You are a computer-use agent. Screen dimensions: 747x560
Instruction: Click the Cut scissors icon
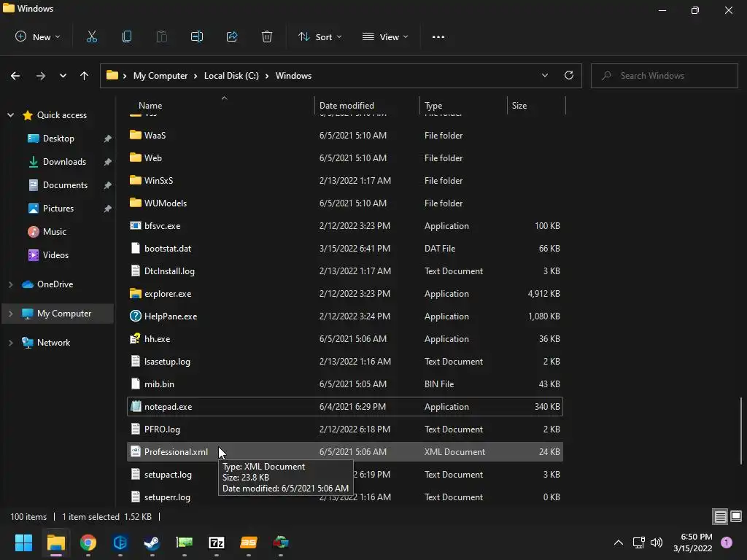(x=91, y=36)
